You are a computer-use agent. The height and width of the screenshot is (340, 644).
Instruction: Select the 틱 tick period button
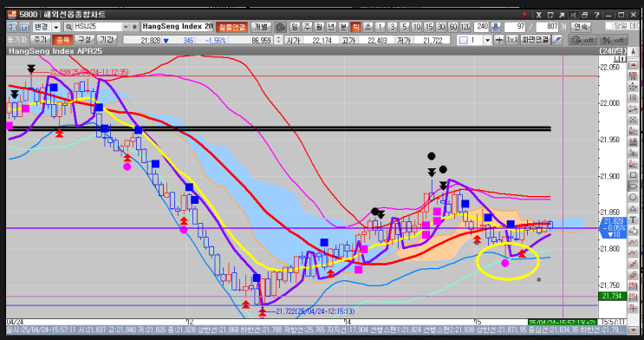pos(356,27)
